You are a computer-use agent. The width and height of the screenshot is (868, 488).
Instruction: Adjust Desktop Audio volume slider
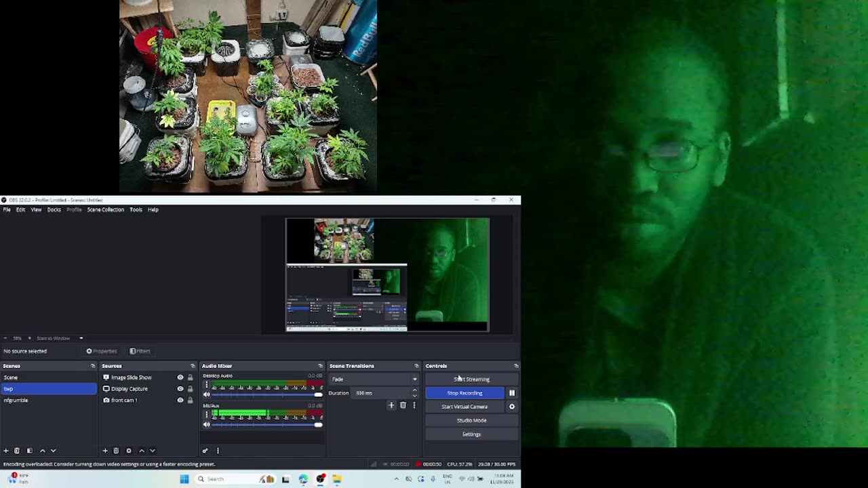click(x=267, y=394)
